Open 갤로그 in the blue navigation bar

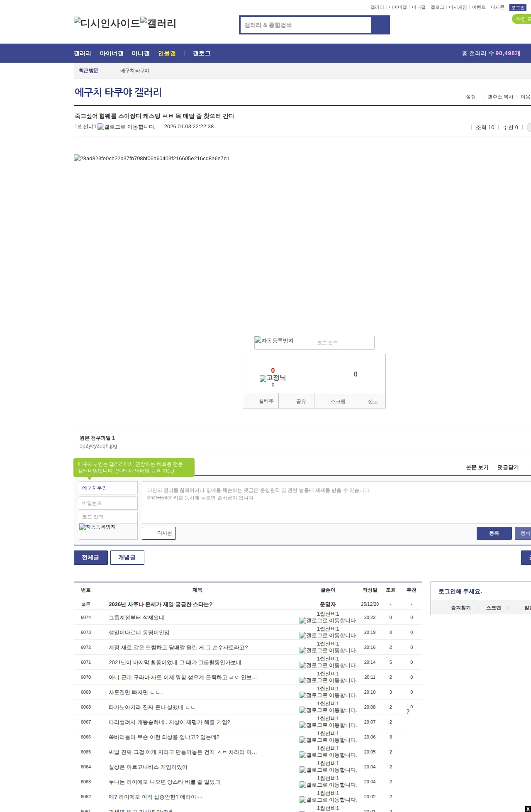pos(202,54)
